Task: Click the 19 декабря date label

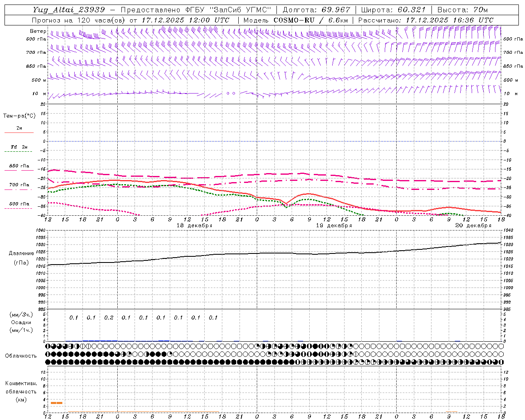Action: [334, 226]
